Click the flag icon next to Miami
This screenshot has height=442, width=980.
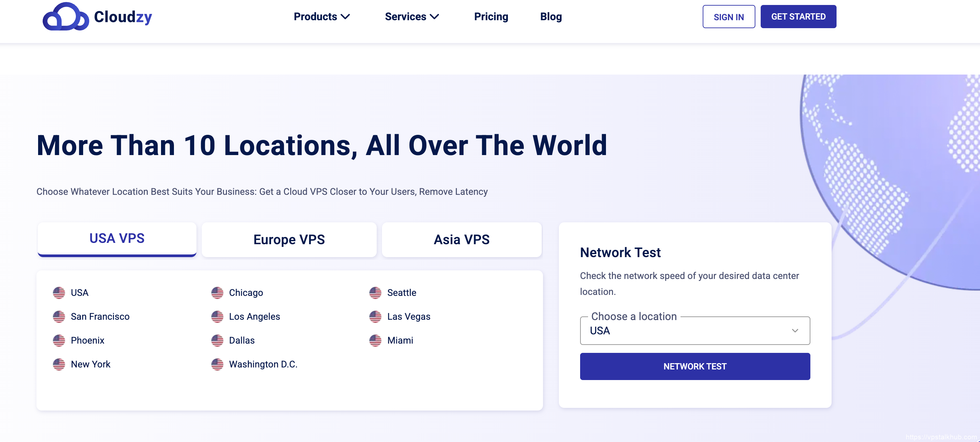click(375, 340)
